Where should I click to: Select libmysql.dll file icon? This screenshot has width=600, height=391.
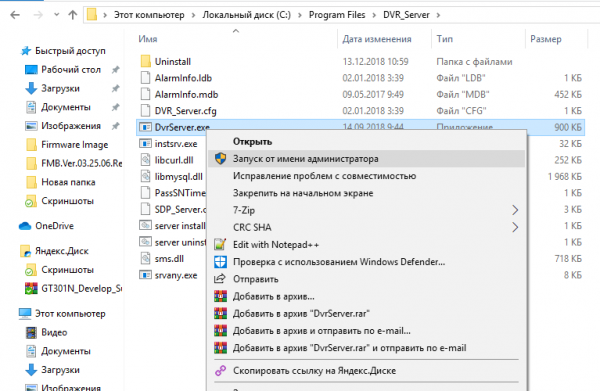[145, 176]
